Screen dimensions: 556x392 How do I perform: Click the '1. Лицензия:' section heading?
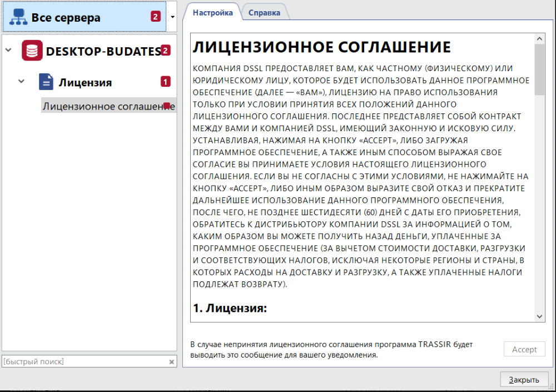(230, 308)
